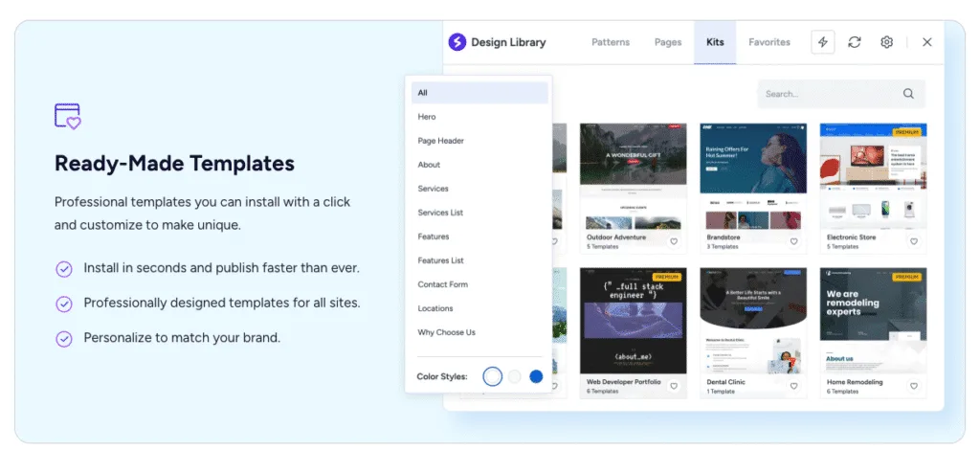Favorite the Brandstore kit heart

click(x=793, y=241)
